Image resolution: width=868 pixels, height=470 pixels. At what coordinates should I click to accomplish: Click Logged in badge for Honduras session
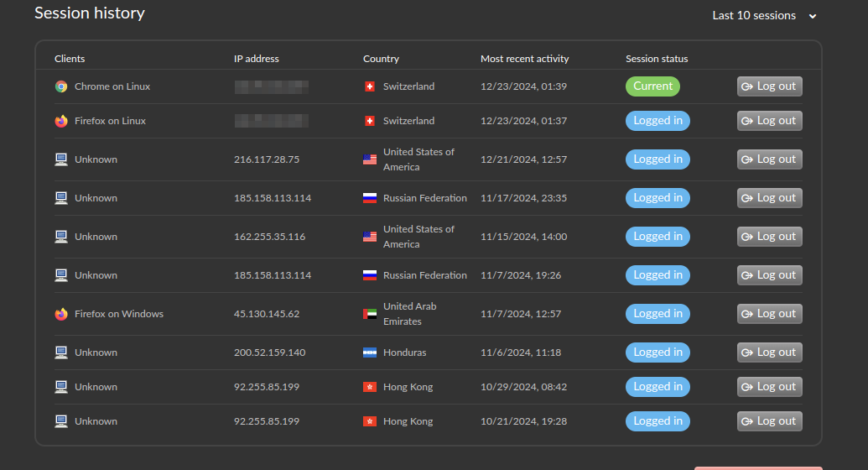pos(657,352)
